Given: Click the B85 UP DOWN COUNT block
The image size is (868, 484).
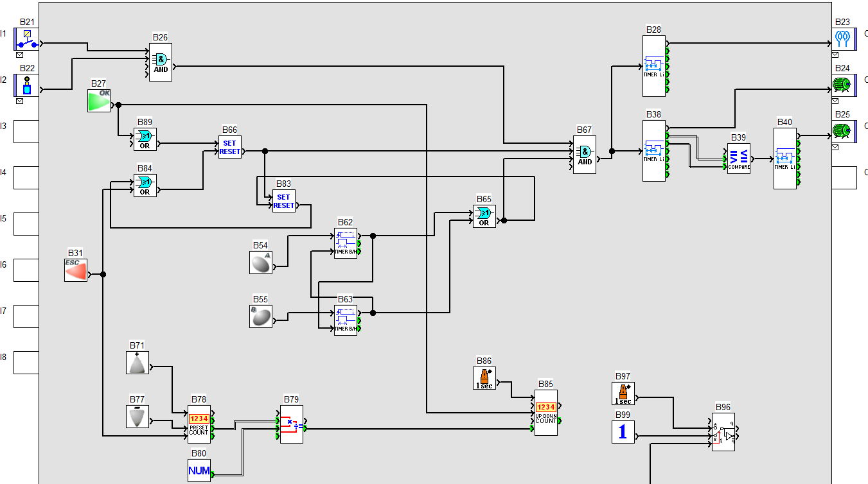Looking at the screenshot, I should click(x=545, y=412).
